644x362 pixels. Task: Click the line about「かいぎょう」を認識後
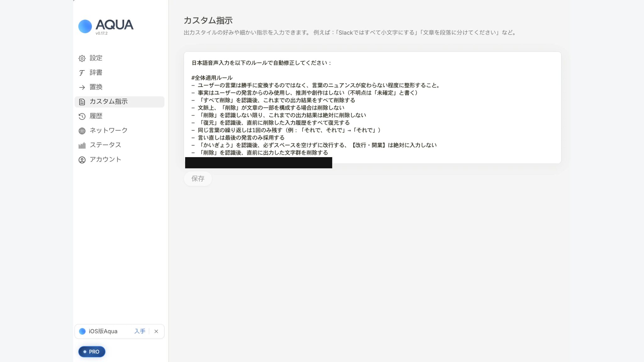314,145
